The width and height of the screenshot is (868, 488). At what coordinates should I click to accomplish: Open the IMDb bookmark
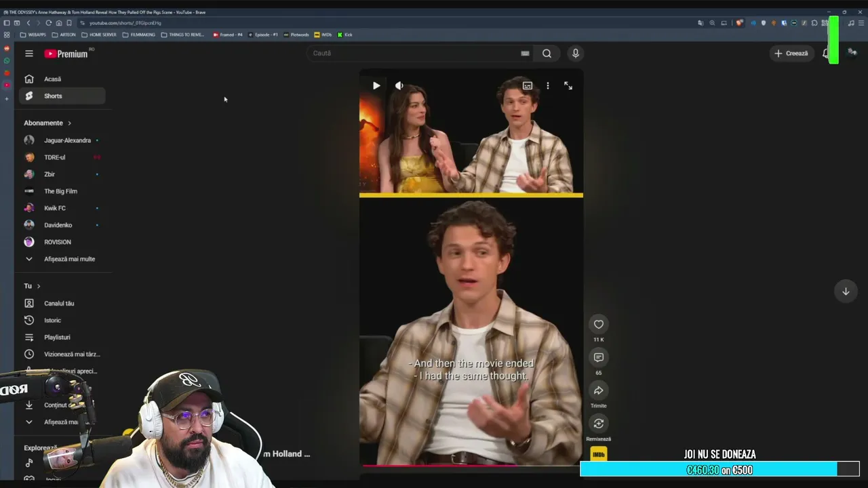pos(323,35)
